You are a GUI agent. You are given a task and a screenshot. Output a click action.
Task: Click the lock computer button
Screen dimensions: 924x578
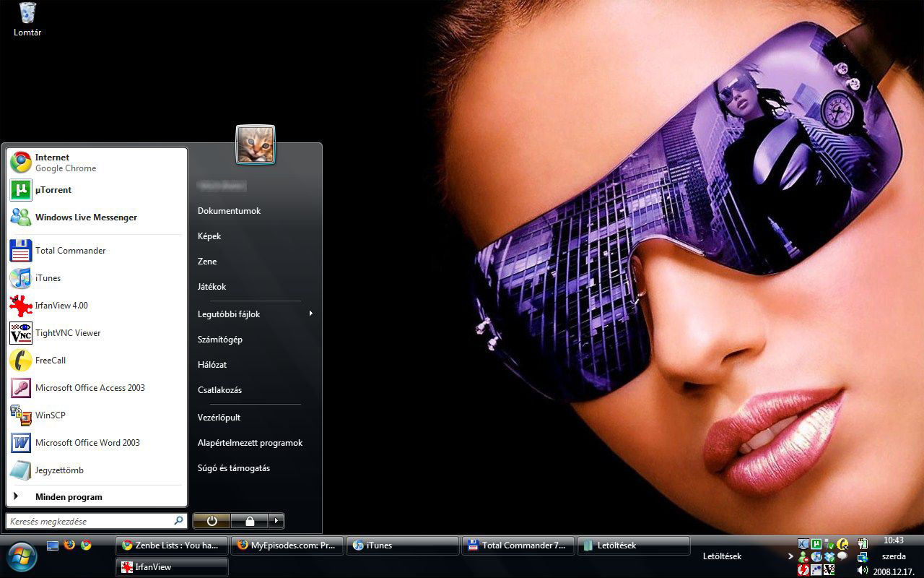point(249,521)
